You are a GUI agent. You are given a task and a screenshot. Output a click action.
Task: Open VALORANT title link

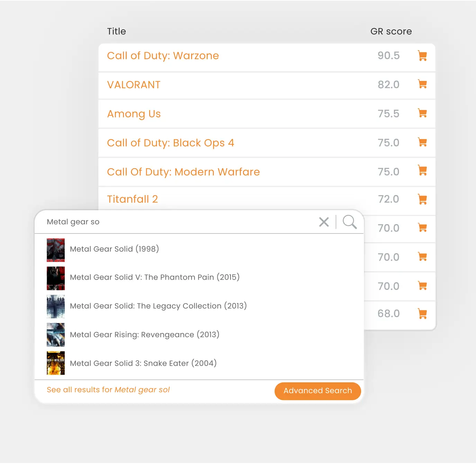click(x=134, y=85)
